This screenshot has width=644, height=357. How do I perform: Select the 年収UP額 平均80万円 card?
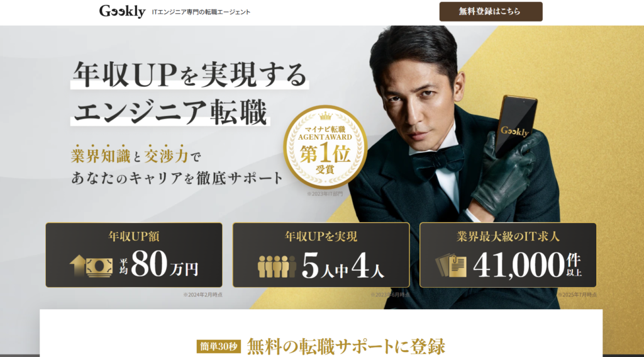(134, 255)
